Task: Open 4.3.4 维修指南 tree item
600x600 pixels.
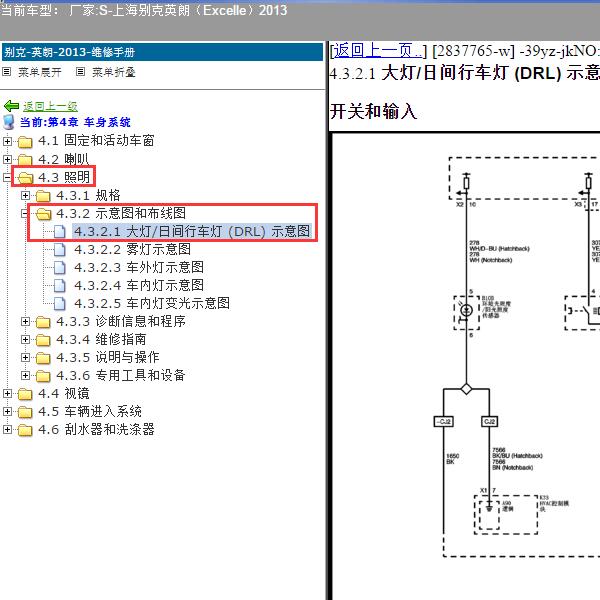Action: [101, 339]
